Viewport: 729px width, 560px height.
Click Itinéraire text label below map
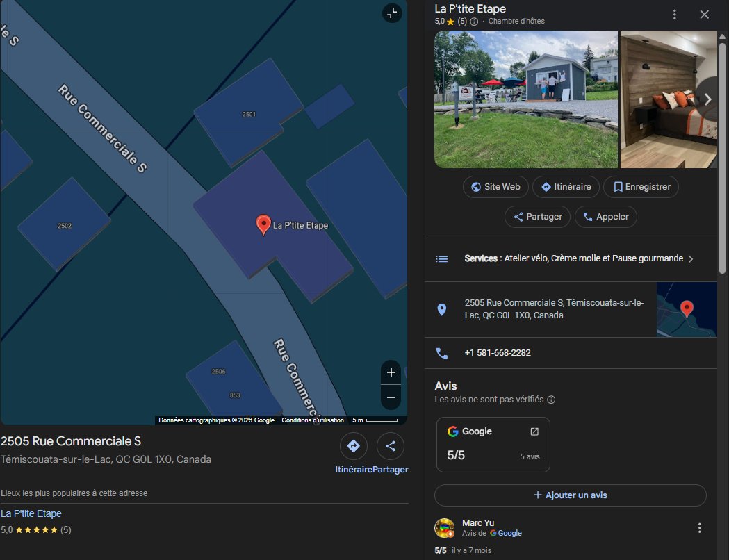click(x=353, y=470)
